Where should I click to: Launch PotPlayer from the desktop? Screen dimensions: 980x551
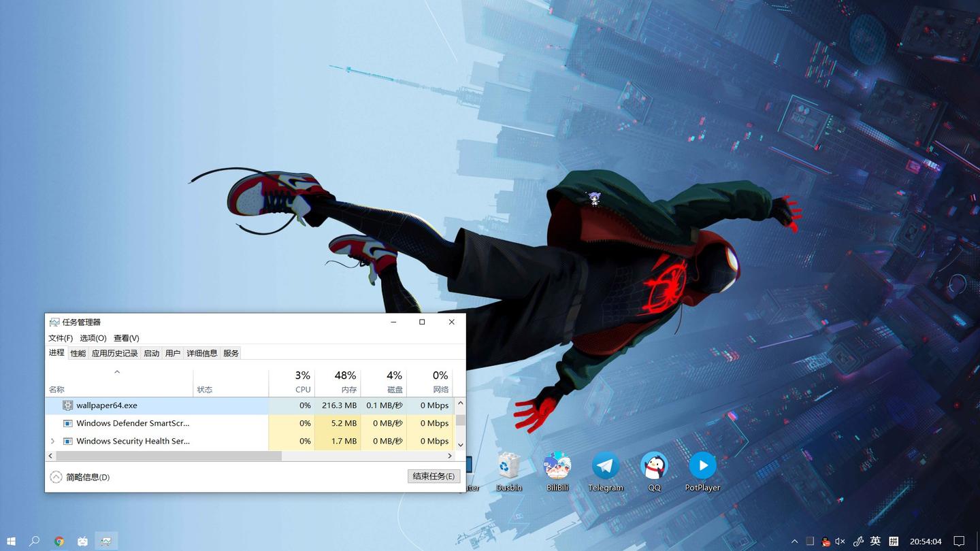click(x=702, y=471)
